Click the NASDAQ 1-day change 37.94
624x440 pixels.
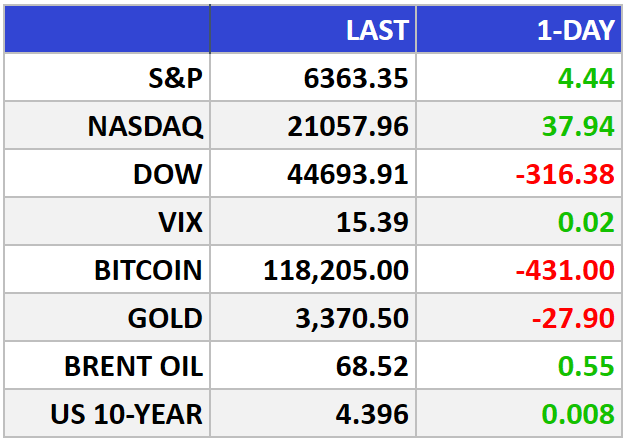(x=578, y=127)
